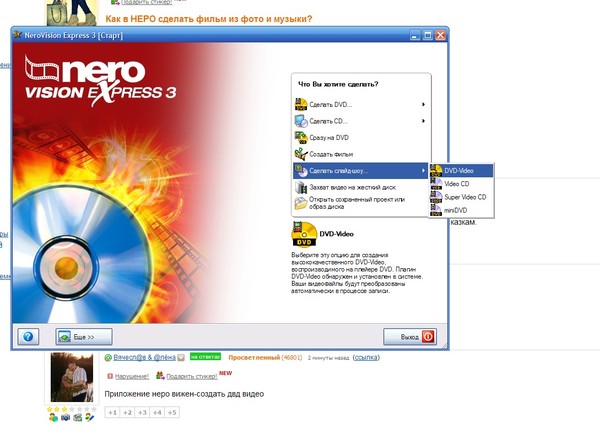The height and width of the screenshot is (434, 600).
Task: Click the envelope icon after the username
Action: [x=181, y=357]
